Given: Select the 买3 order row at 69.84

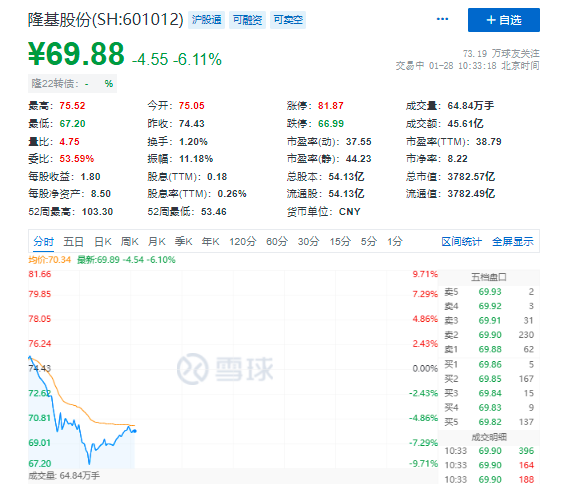Looking at the screenshot, I should click(x=489, y=393).
